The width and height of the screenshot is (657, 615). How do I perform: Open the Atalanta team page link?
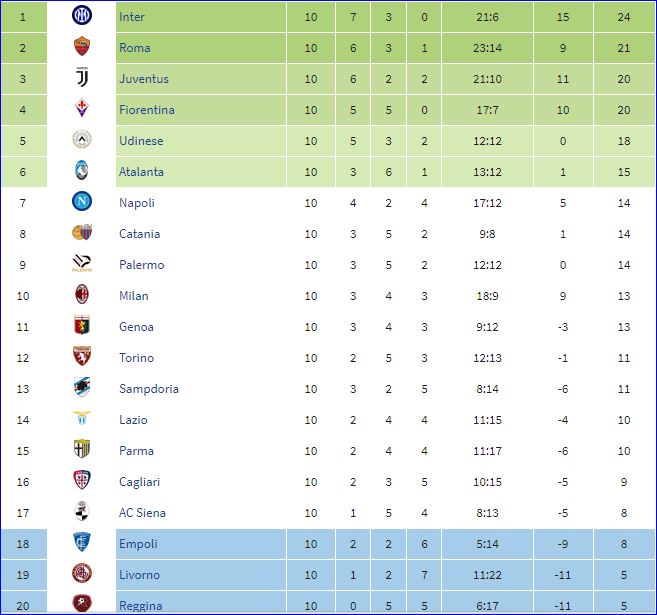pos(141,172)
